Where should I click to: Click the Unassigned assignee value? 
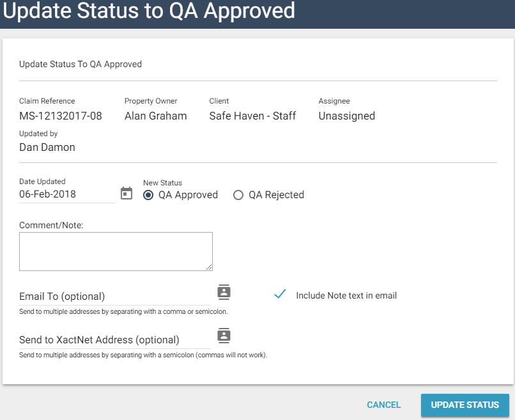coord(346,116)
